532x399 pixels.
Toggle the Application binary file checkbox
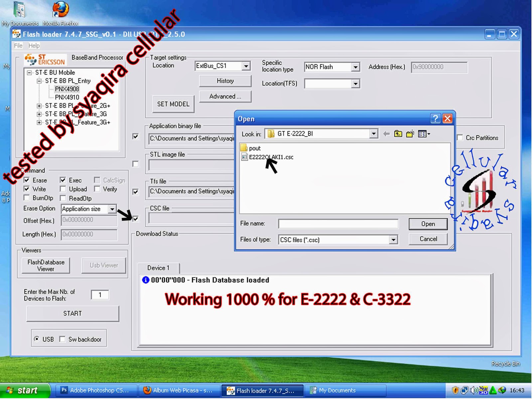[135, 137]
